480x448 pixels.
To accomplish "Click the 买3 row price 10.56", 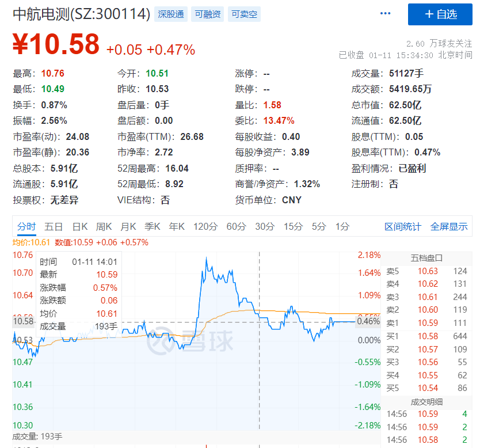I will tap(428, 362).
